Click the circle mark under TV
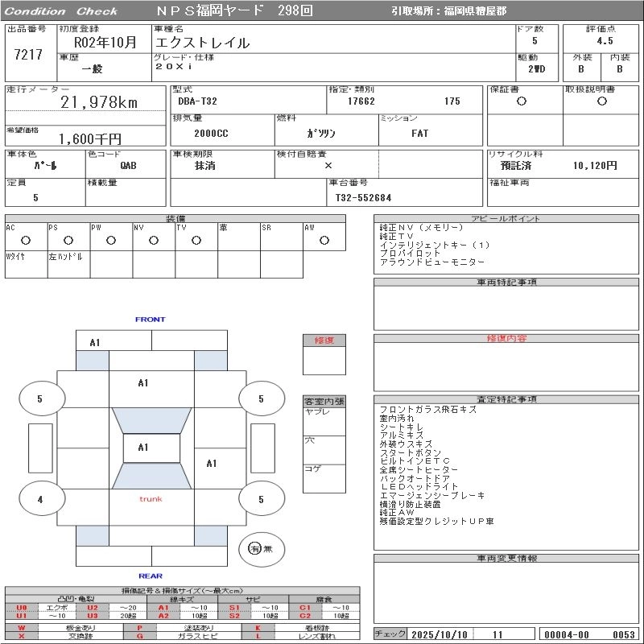 point(196,240)
